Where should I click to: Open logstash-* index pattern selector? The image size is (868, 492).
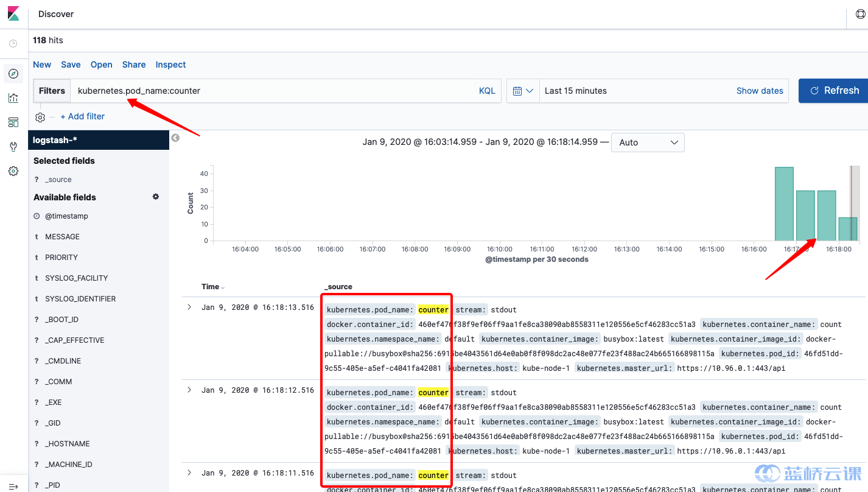tap(99, 140)
